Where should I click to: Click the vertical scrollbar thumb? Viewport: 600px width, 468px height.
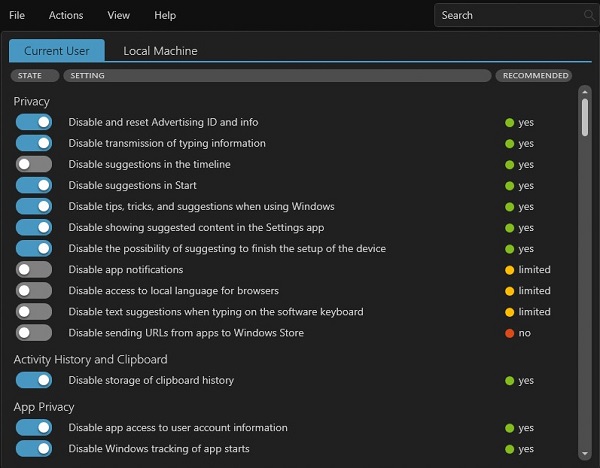(585, 117)
